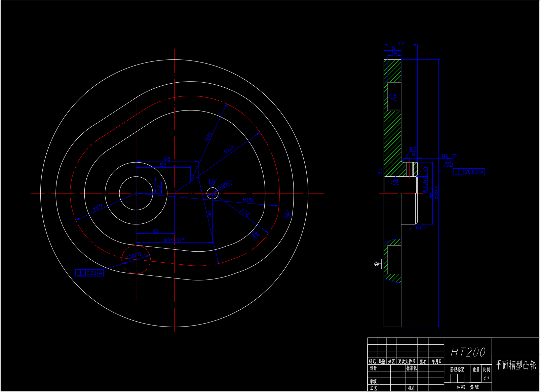Select the 80±0.015 toleranced dimension
The height and width of the screenshot is (392, 540).
pos(174,241)
